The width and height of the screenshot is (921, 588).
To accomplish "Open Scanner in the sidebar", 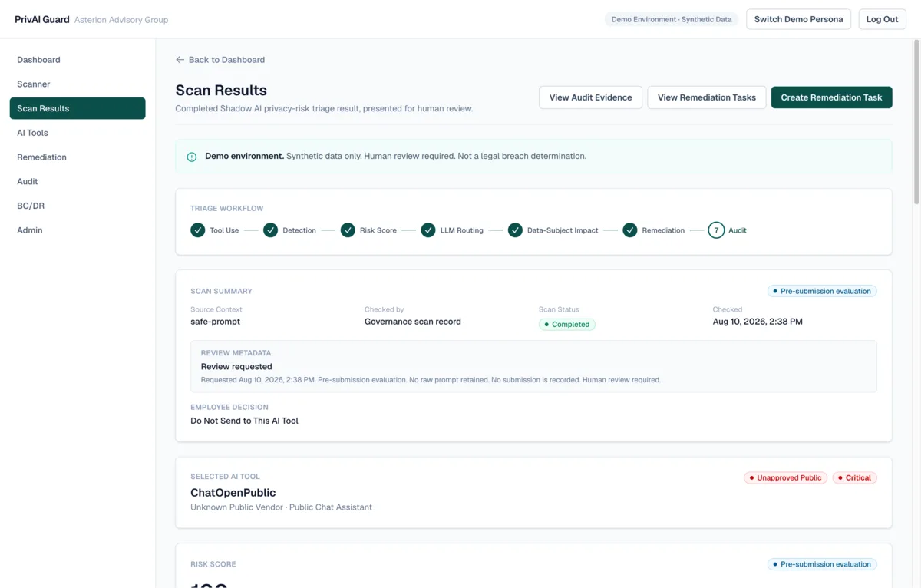I will [78, 84].
